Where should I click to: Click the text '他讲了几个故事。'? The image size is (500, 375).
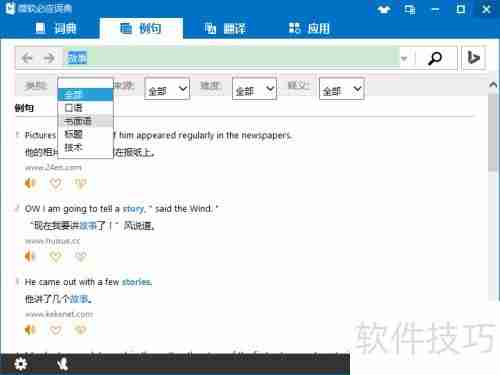(x=58, y=299)
